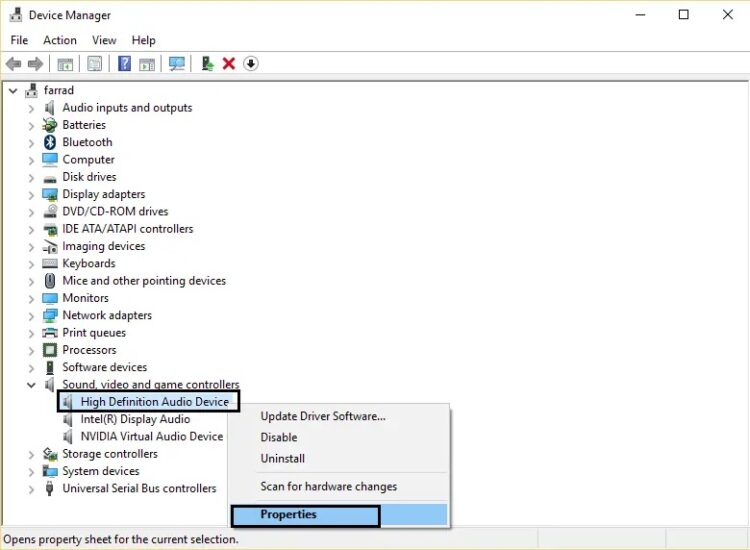Click the Show/Hide Action Pane toolbar icon
The width and height of the screenshot is (750, 550).
(x=147, y=64)
